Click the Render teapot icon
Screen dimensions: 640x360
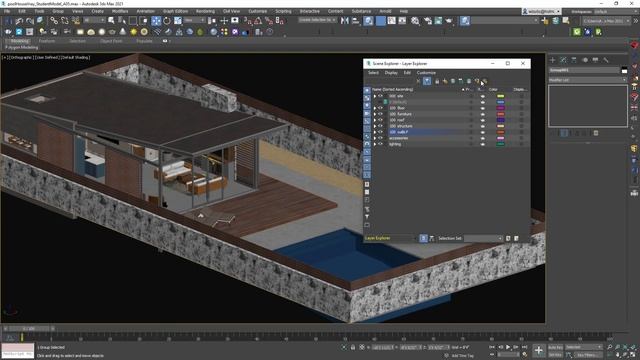(449, 20)
